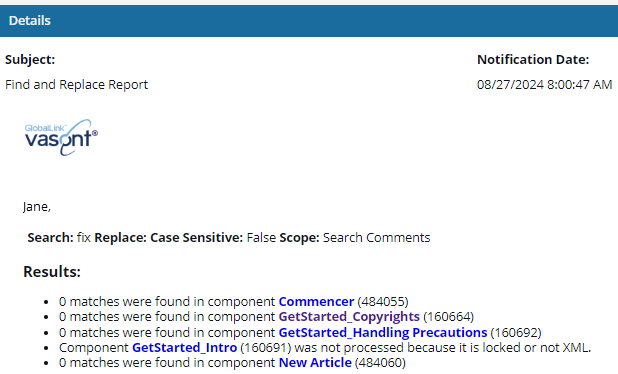Click component ID 484060 text
618x374 pixels.
point(380,363)
